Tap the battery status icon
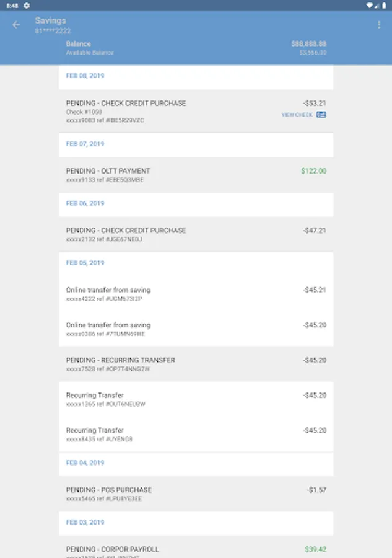 (x=384, y=5)
